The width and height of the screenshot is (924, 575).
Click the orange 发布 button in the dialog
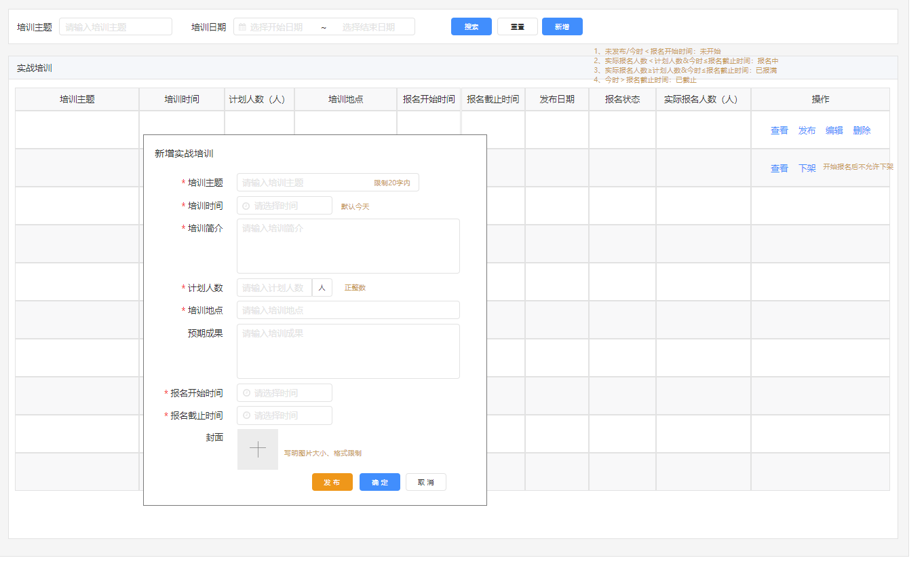[x=332, y=482]
